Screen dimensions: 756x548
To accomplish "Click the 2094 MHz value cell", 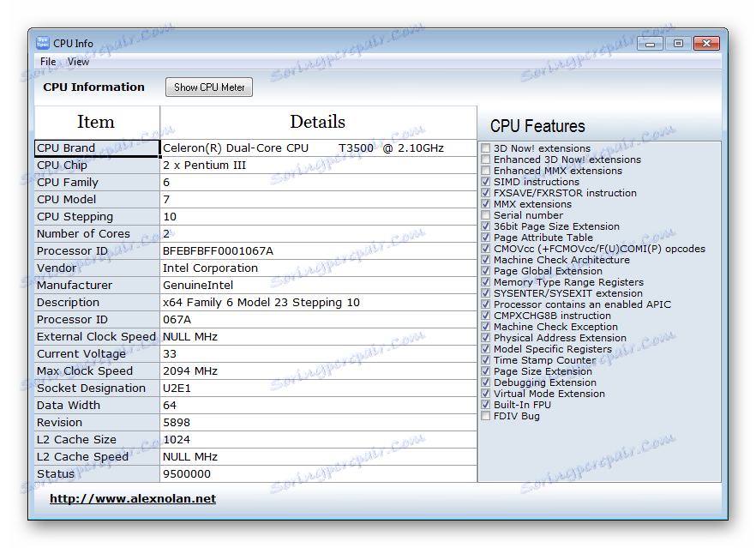I will point(318,371).
